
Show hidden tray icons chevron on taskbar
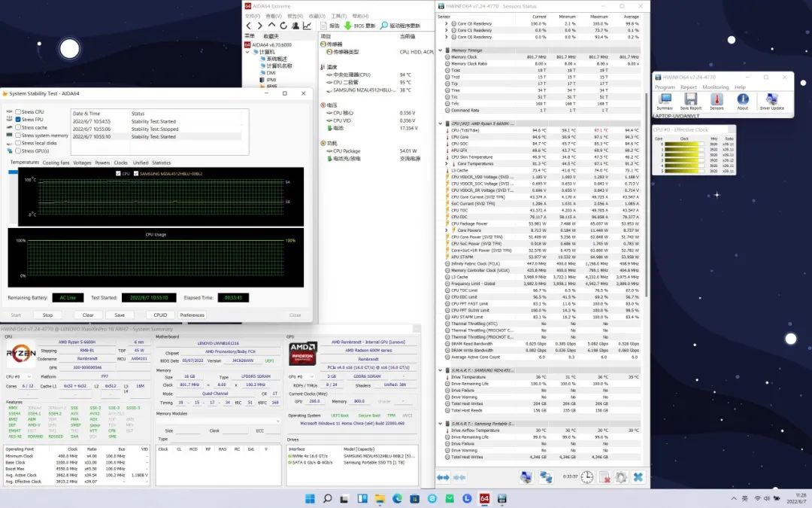click(733, 499)
